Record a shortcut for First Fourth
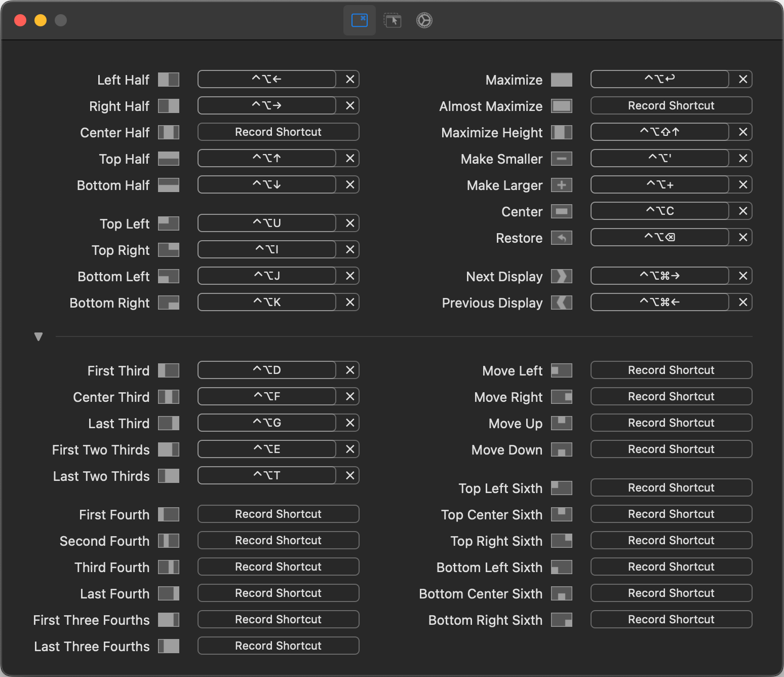The height and width of the screenshot is (677, 784). [x=279, y=514]
